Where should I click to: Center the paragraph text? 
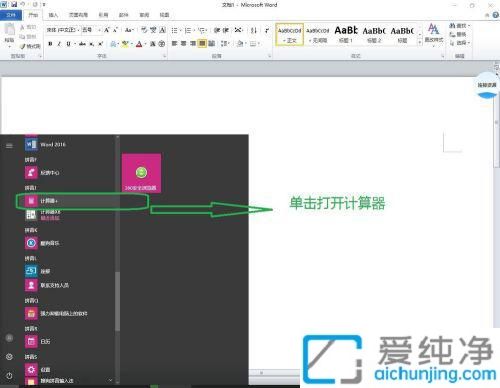(183, 43)
